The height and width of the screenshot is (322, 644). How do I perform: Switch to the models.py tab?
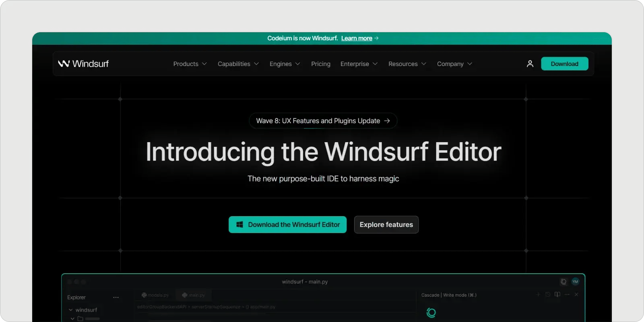point(155,295)
